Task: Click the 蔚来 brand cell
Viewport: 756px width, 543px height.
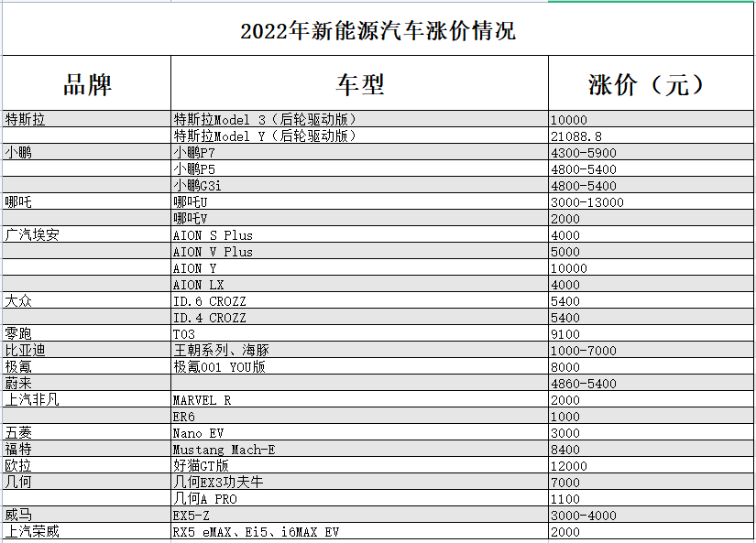Action: tap(87, 384)
